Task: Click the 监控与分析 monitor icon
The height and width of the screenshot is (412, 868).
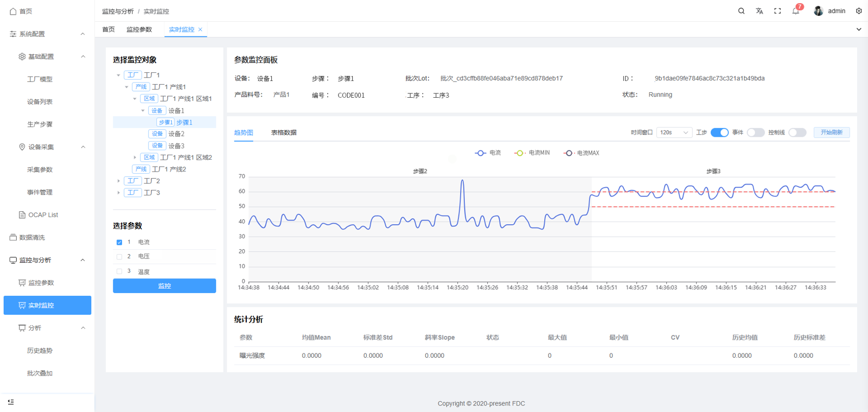Action: pyautogui.click(x=13, y=260)
